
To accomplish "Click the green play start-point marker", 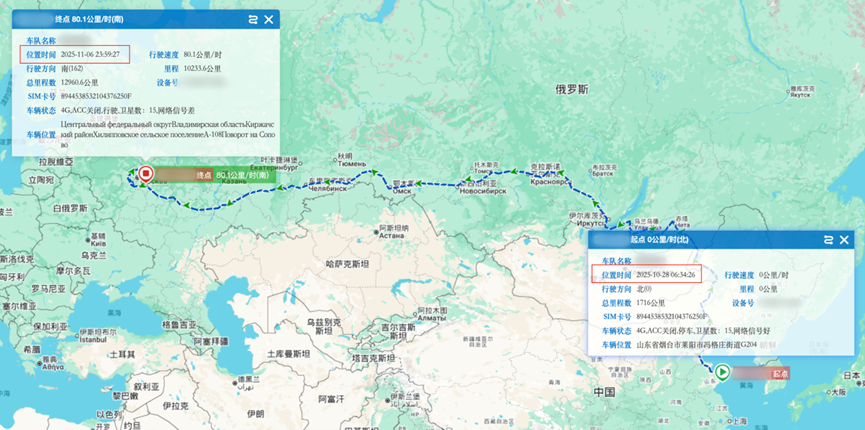I will (722, 372).
